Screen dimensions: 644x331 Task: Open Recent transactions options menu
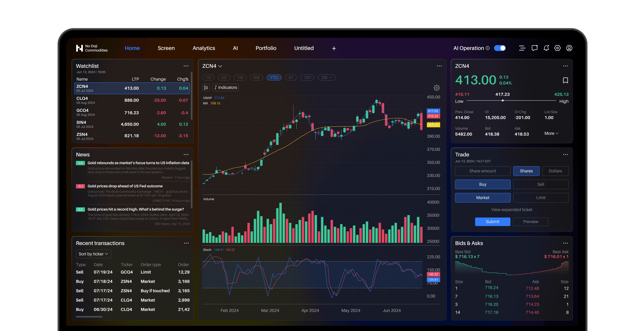[186, 243]
